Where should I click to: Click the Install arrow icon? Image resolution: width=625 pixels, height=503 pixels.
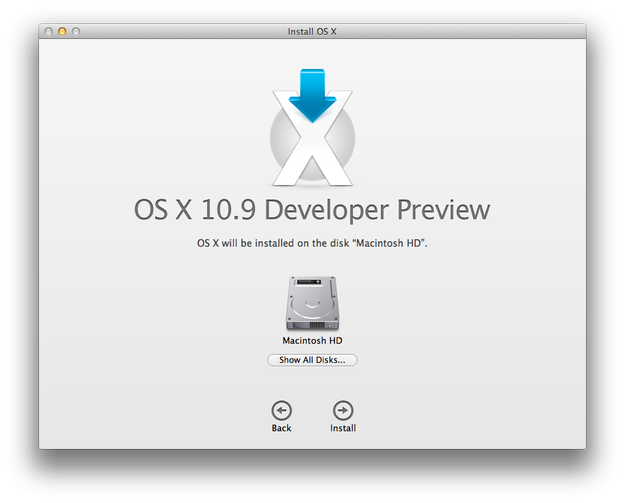[343, 410]
